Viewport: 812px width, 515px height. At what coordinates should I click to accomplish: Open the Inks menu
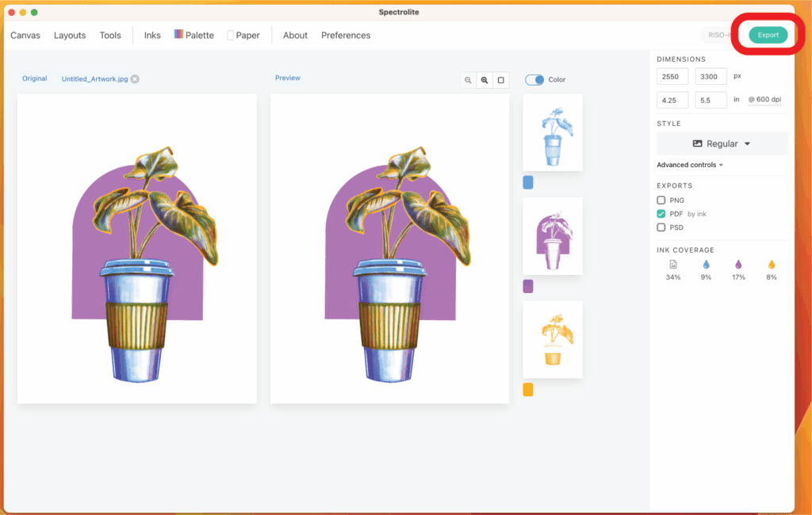152,35
